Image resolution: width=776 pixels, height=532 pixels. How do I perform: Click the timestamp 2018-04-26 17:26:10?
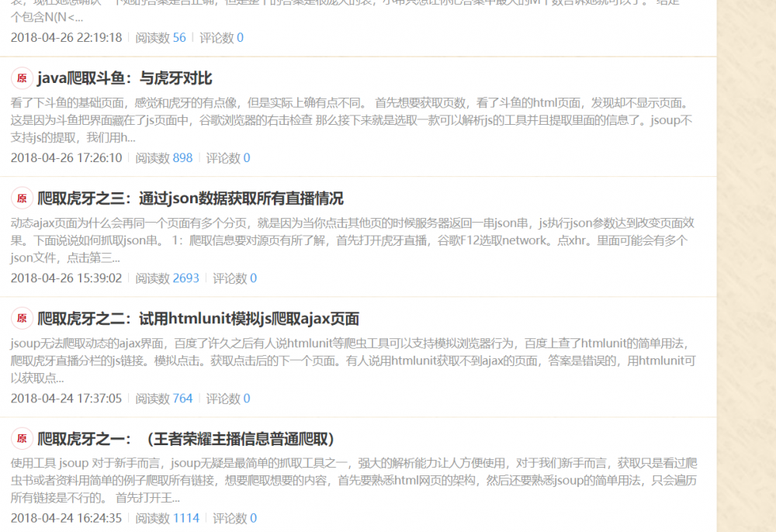[x=66, y=157]
